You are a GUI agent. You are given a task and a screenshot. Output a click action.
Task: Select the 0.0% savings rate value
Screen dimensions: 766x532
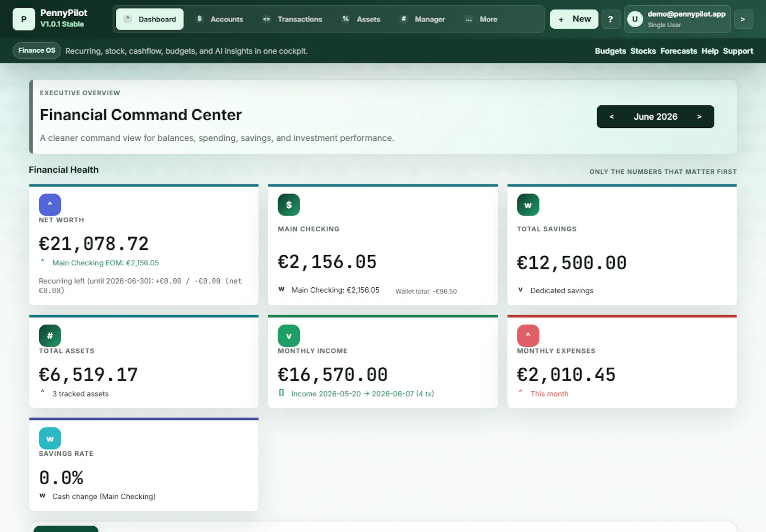61,477
